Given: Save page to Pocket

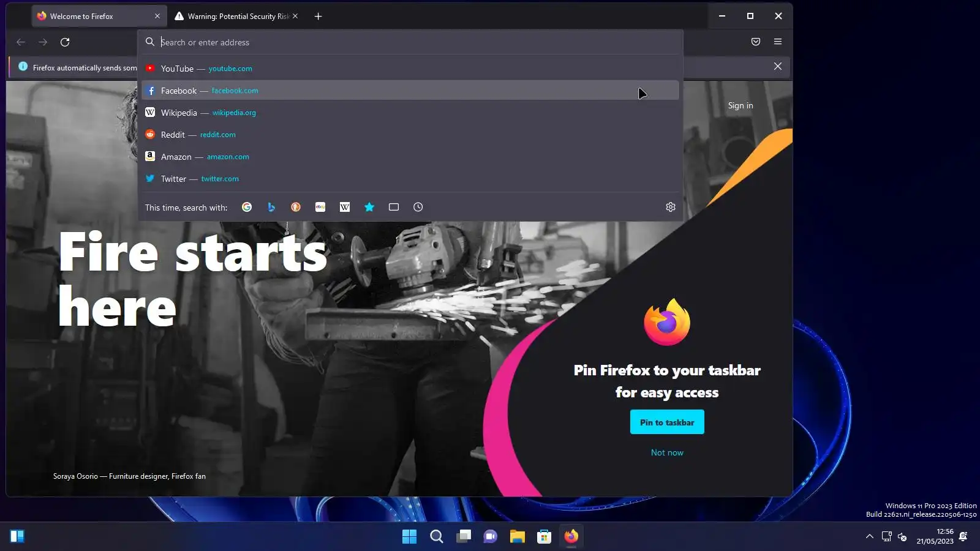Looking at the screenshot, I should coord(756,42).
